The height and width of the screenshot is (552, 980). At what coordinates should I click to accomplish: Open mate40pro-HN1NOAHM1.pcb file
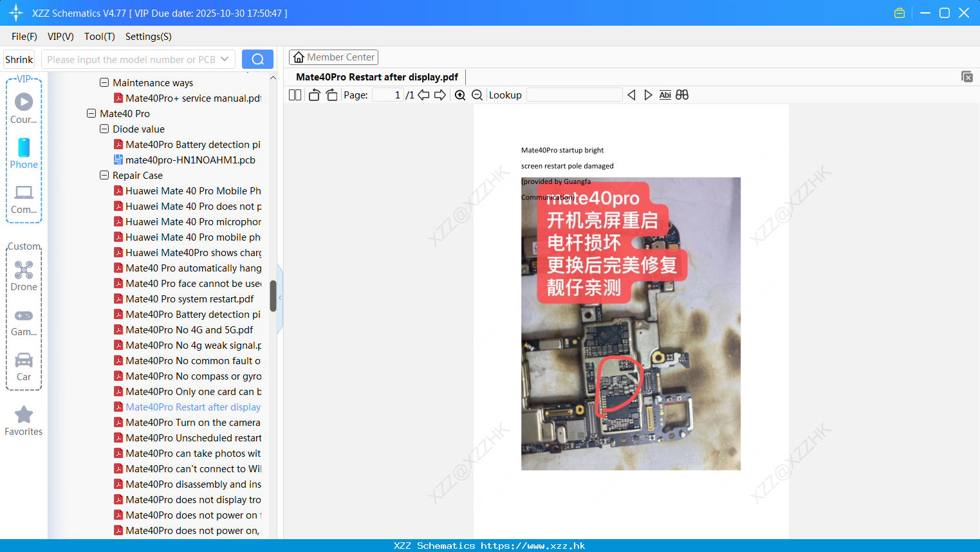point(184,160)
